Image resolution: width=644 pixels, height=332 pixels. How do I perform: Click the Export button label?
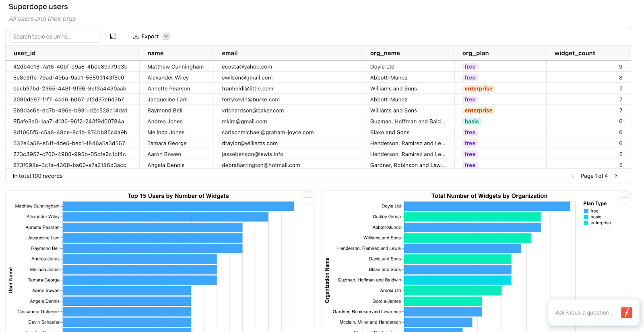pos(150,37)
